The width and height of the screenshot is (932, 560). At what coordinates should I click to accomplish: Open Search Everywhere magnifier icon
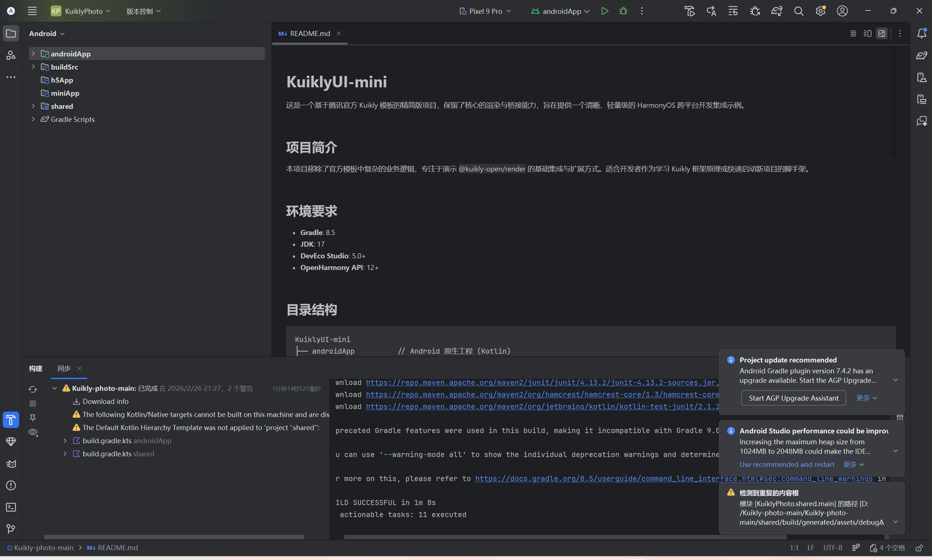[798, 11]
